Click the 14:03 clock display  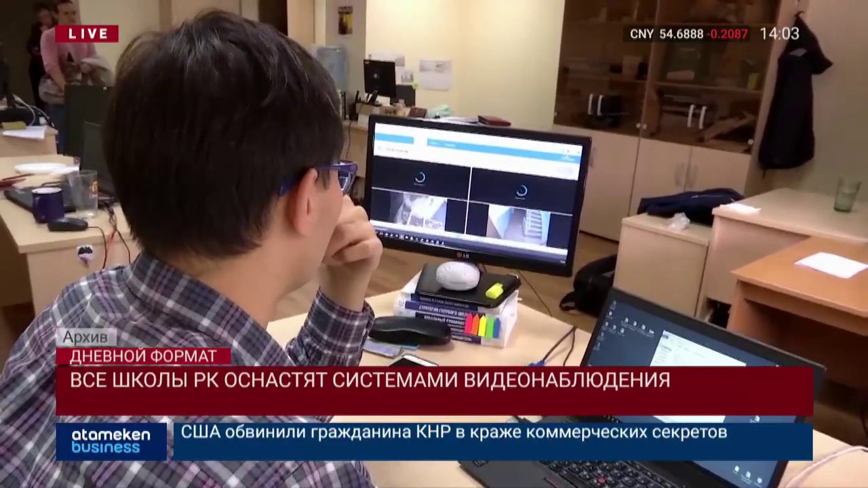pos(779,34)
